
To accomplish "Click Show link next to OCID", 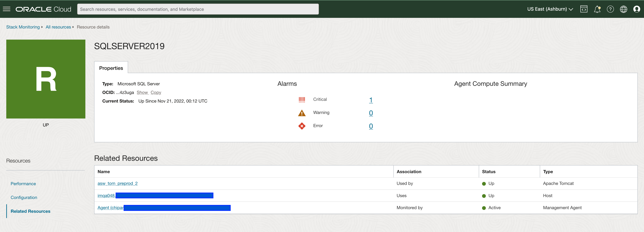I will (142, 93).
